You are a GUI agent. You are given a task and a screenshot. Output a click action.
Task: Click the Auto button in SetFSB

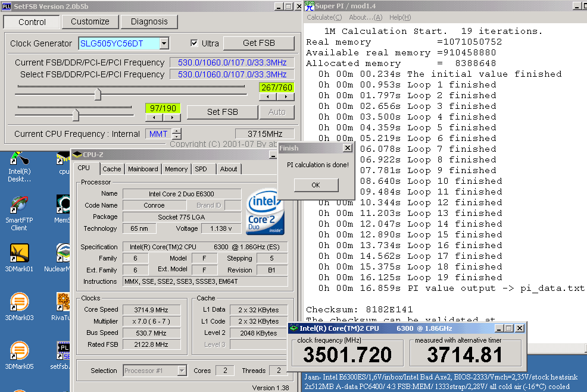277,112
